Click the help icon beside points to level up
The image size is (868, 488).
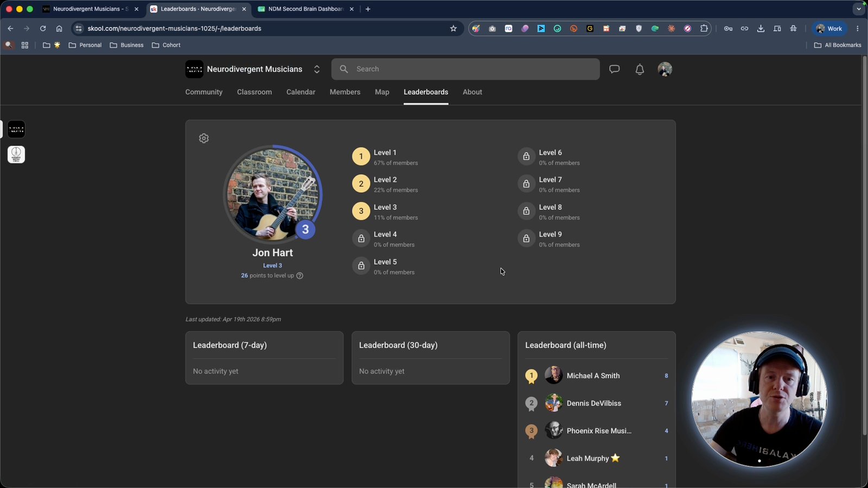coord(300,276)
